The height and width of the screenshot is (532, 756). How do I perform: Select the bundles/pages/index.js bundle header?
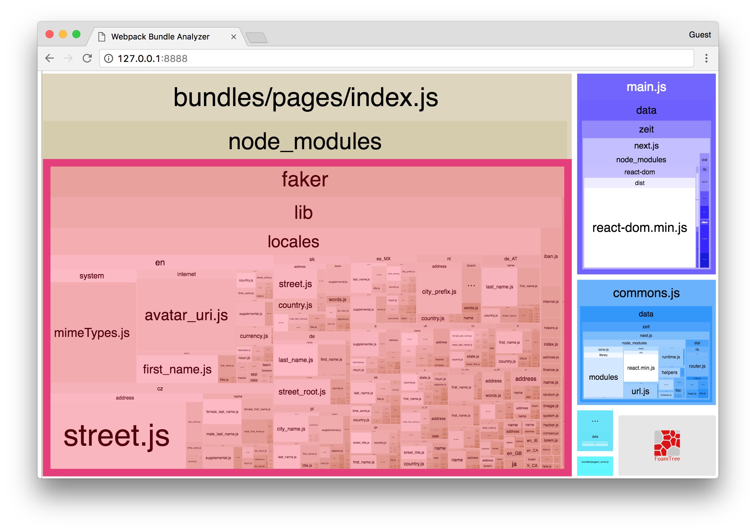coord(306,97)
